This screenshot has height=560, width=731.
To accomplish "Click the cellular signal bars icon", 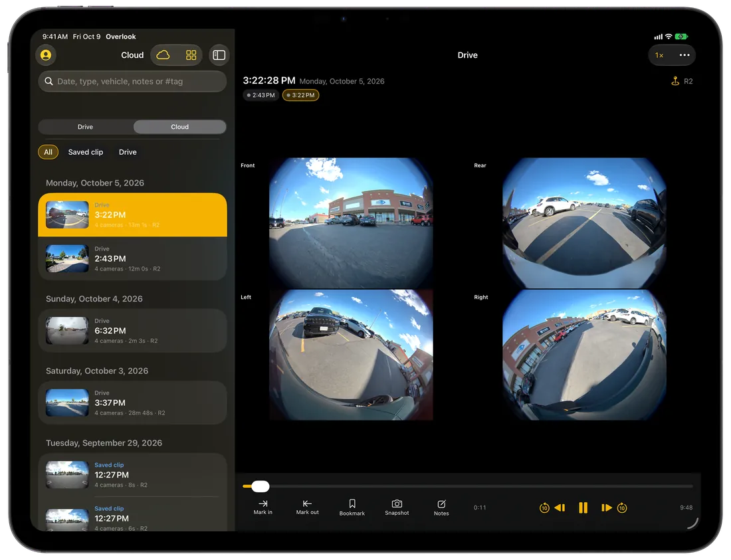I will 659,37.
